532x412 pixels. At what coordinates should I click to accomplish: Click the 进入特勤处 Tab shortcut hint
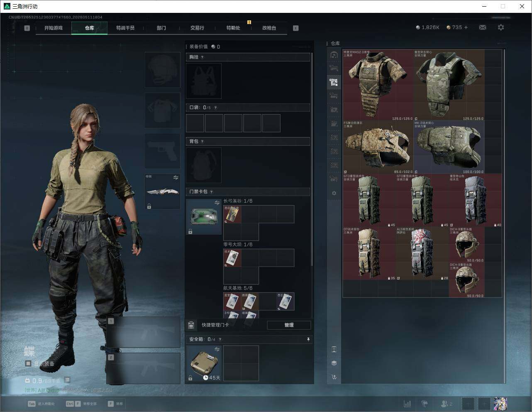41,404
